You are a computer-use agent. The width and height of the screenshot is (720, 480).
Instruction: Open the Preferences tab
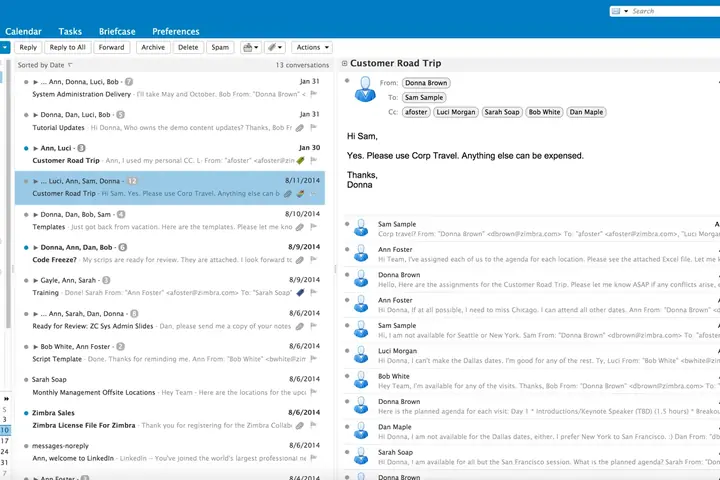176,31
